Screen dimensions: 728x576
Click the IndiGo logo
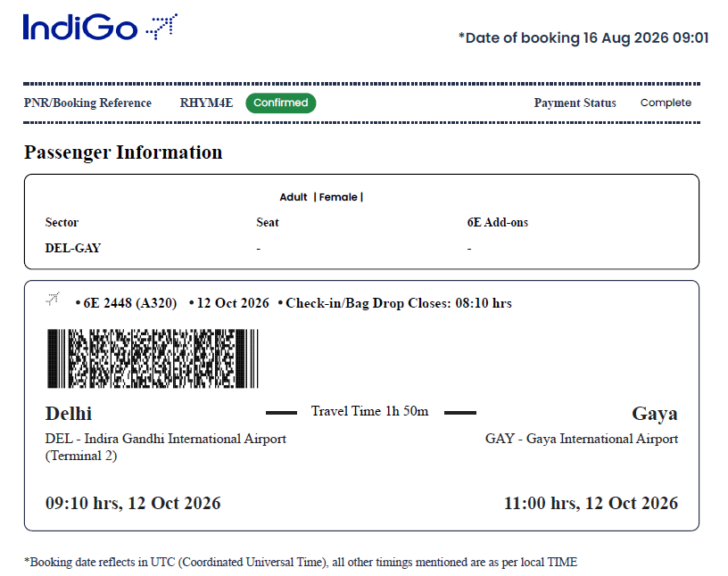tap(100, 27)
